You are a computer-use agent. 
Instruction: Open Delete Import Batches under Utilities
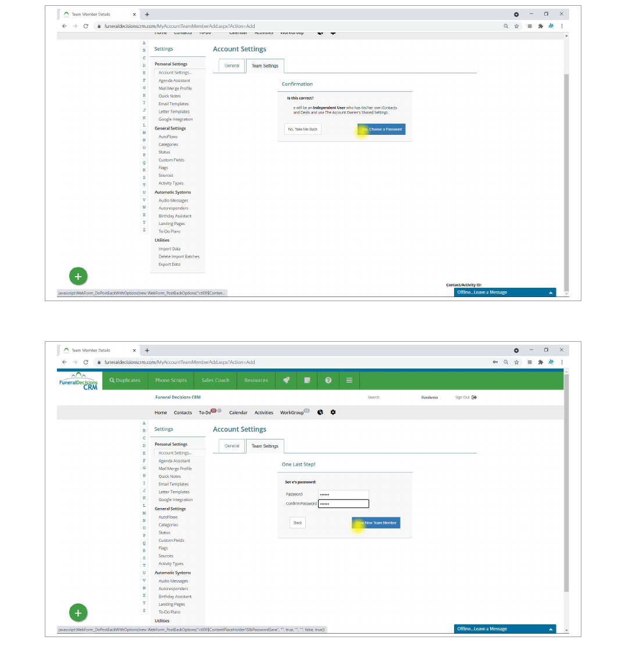(178, 256)
